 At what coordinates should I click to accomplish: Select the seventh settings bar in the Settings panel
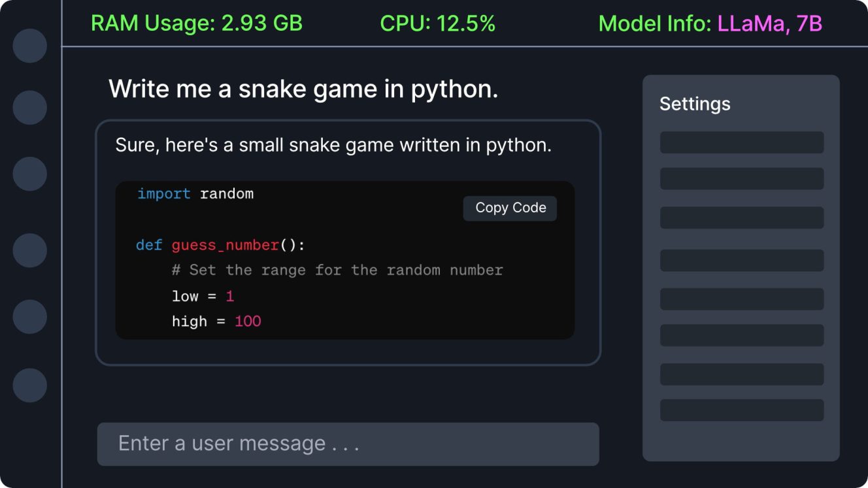(742, 374)
